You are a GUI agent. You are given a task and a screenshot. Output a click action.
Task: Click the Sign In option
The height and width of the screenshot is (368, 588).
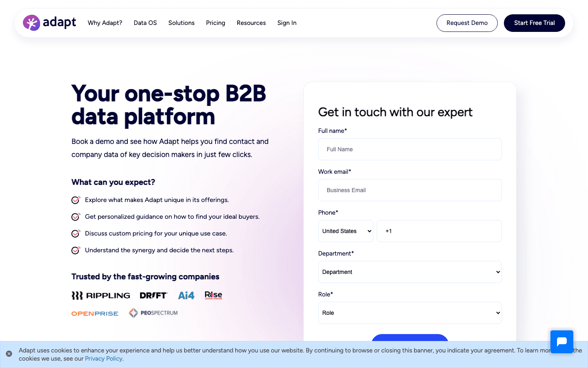pyautogui.click(x=287, y=23)
